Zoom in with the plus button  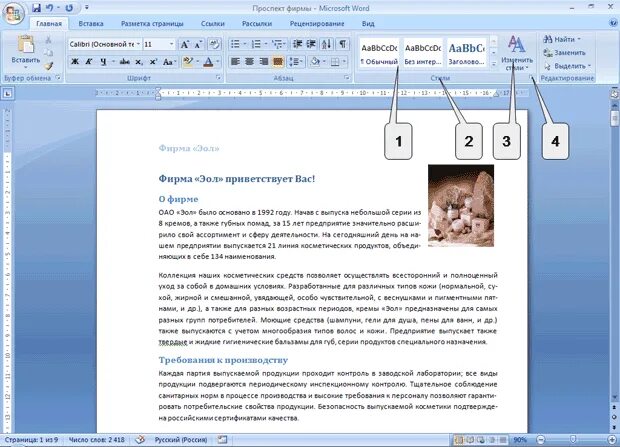tap(612, 439)
